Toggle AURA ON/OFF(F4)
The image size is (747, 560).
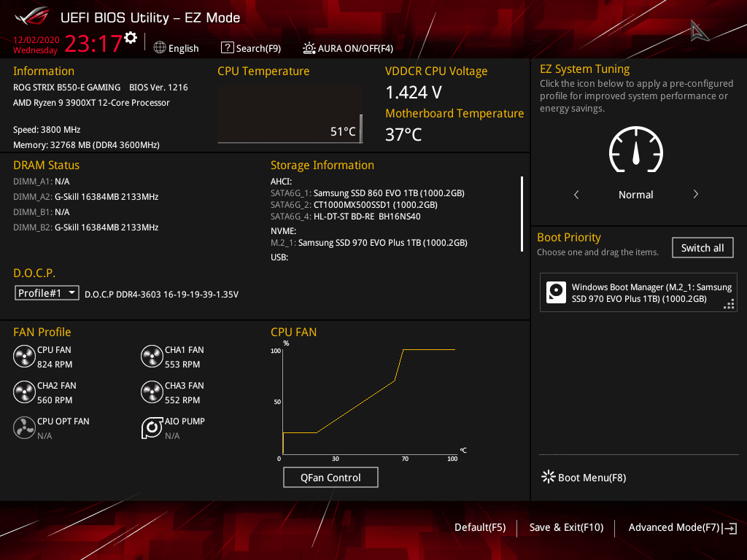(355, 48)
